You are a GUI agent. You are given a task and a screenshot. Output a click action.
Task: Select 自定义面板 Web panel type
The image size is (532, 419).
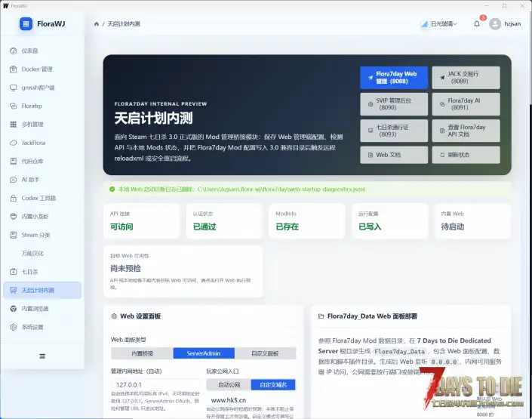[265, 353]
